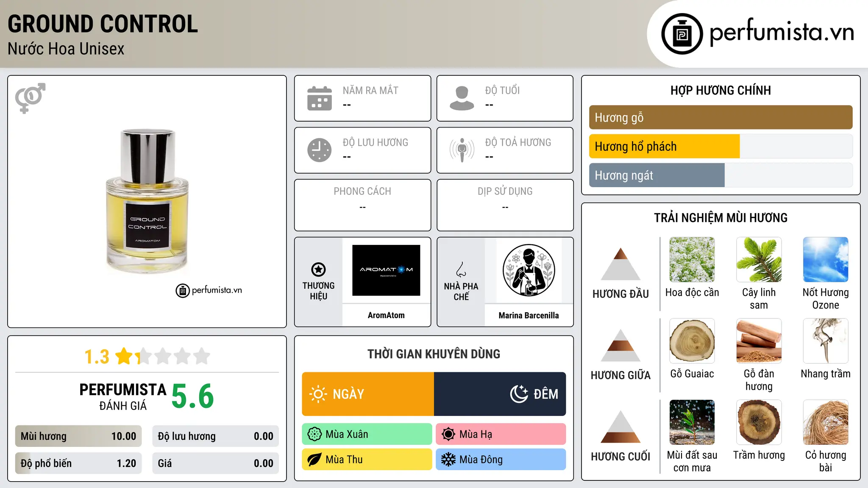This screenshot has width=868, height=488.
Task: Click the unisex gender symbol icon
Action: pos(30,98)
